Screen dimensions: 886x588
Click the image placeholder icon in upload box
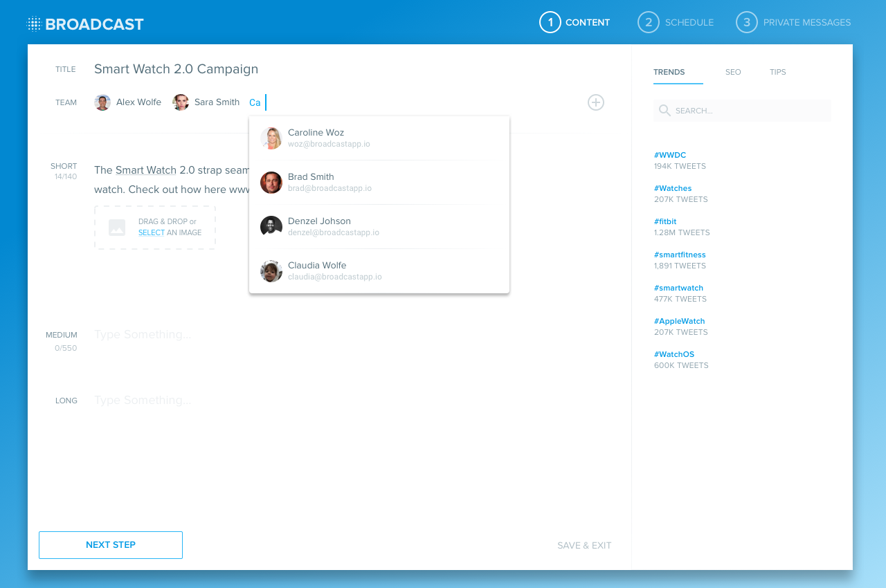point(117,228)
